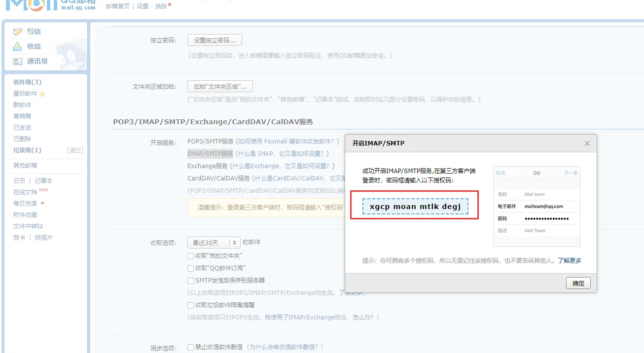Open 明信片 in sidebar
The height and width of the screenshot is (353, 644).
43,238
